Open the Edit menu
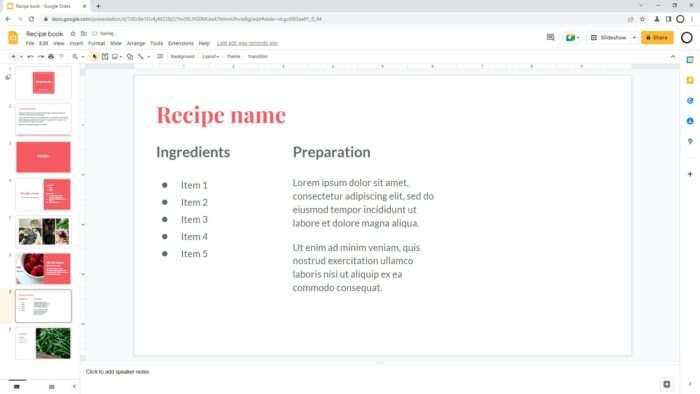This screenshot has width=700, height=394. 43,44
